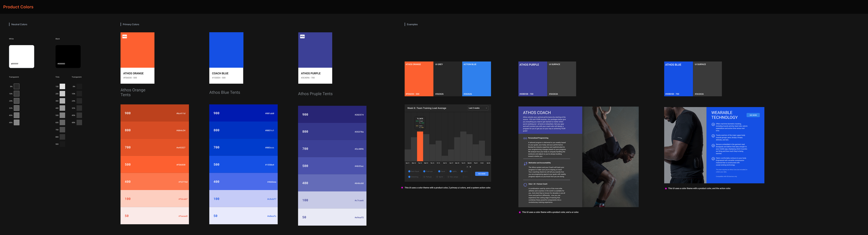Select orange tint 400 #fd774d

pyautogui.click(x=155, y=181)
